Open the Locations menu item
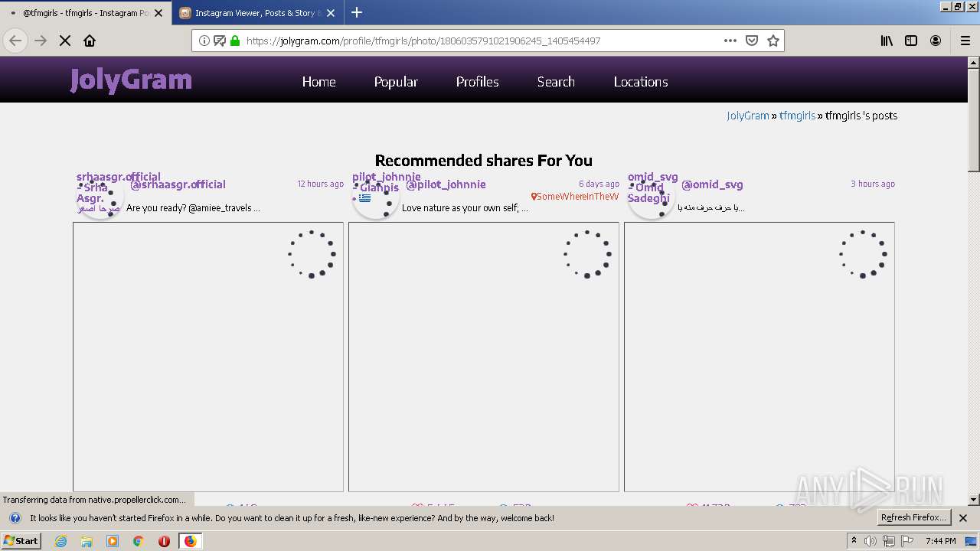980x551 pixels. coord(641,82)
